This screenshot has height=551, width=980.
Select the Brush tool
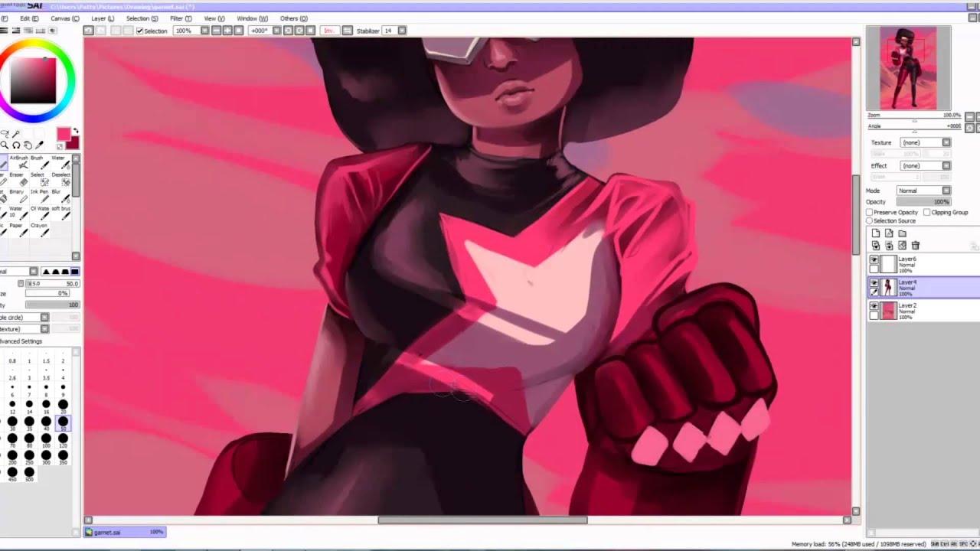[x=40, y=162]
